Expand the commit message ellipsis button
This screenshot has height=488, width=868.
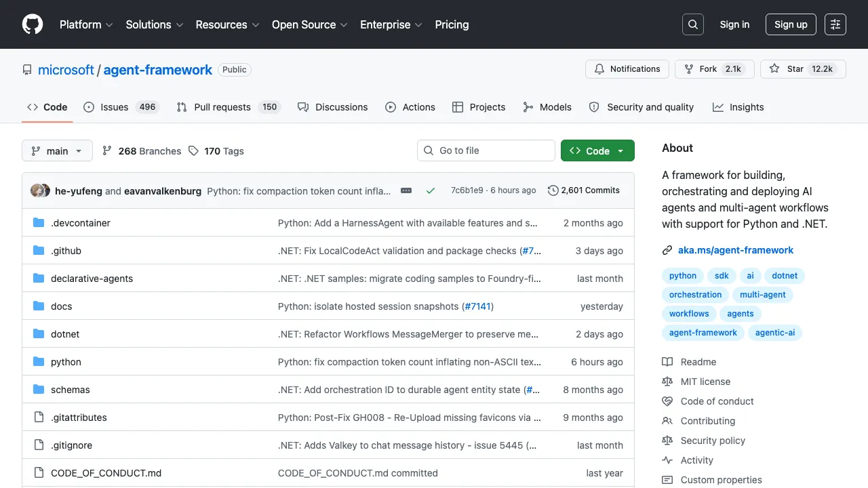[406, 190]
